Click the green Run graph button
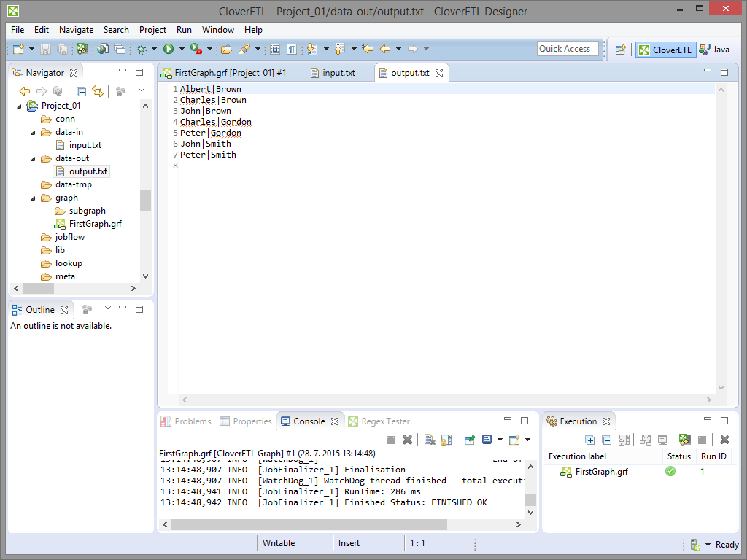This screenshot has height=560, width=747. pyautogui.click(x=169, y=49)
